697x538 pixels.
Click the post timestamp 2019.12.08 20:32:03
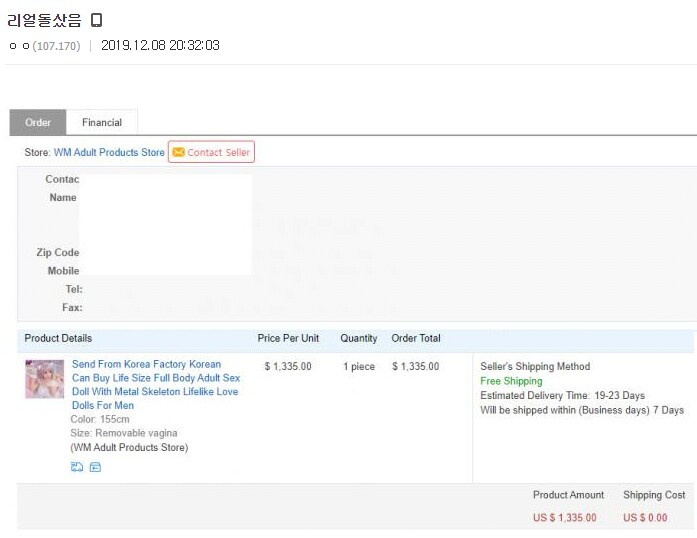160,46
